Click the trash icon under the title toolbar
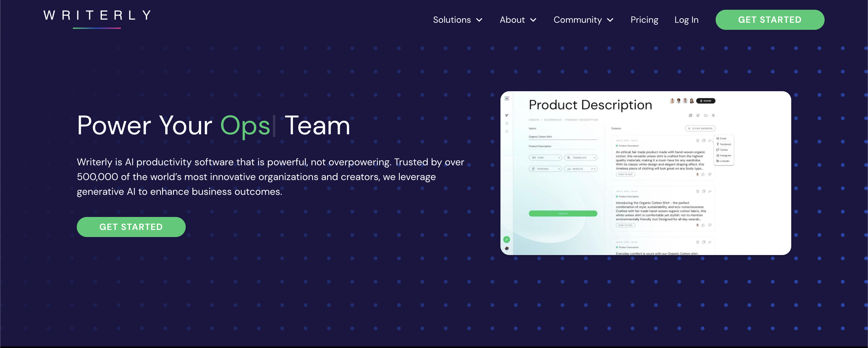Screen dimensions: 868x348 (x=713, y=115)
